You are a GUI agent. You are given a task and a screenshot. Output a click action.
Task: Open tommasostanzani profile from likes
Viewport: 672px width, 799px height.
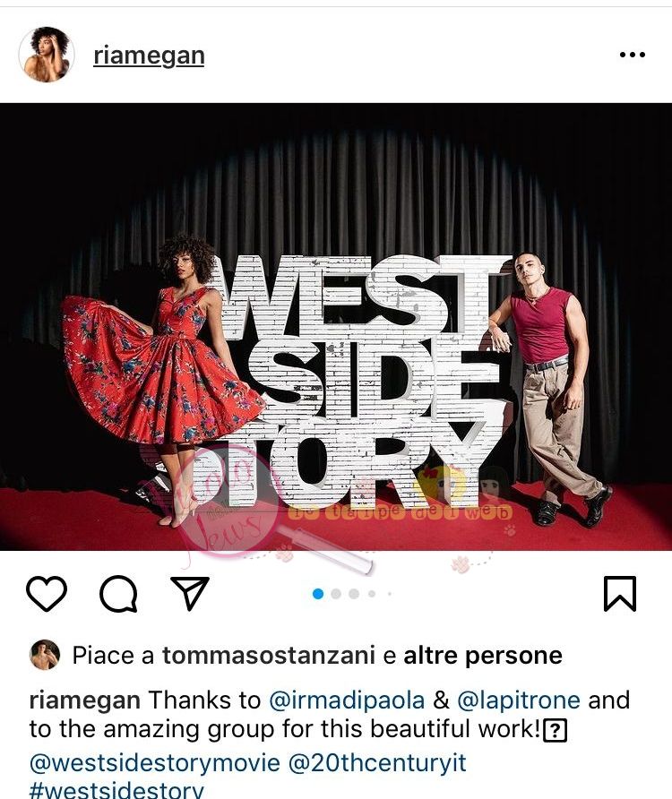pyautogui.click(x=269, y=656)
